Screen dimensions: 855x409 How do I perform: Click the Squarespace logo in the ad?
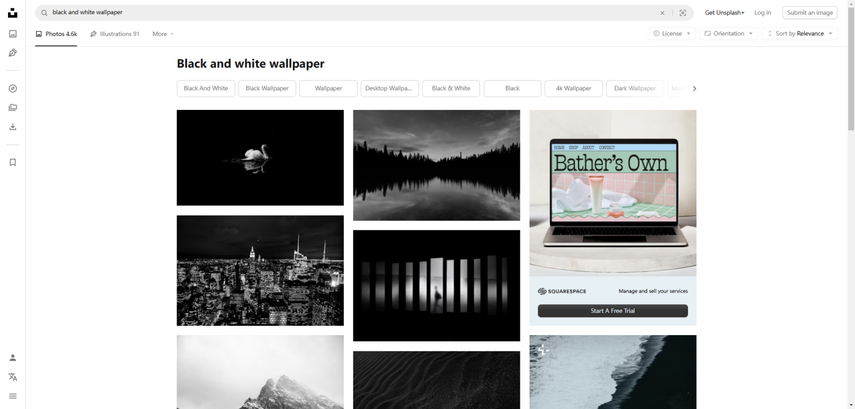tap(562, 291)
